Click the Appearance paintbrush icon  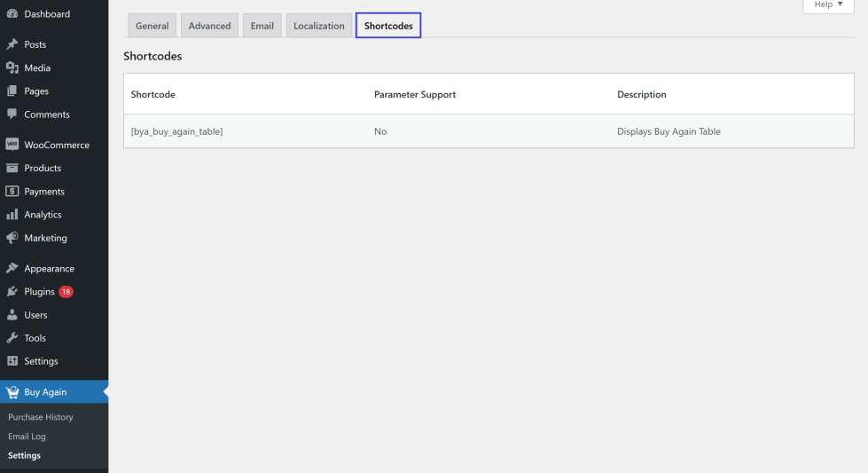point(12,268)
